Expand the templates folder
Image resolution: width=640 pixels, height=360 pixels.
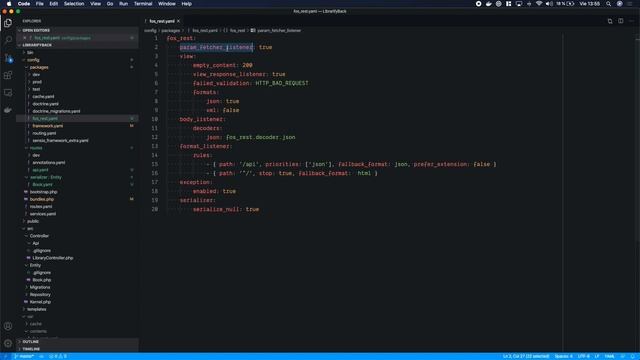click(36, 309)
